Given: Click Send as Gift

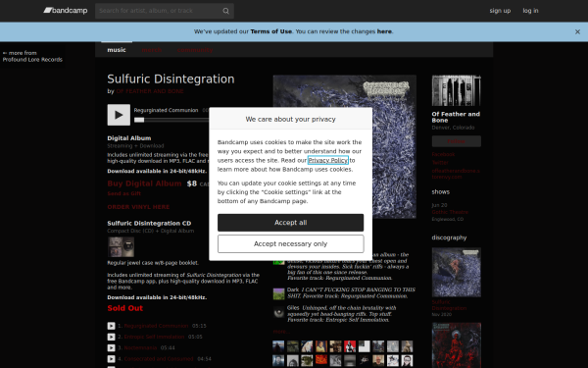Looking at the screenshot, I should click(x=123, y=193).
